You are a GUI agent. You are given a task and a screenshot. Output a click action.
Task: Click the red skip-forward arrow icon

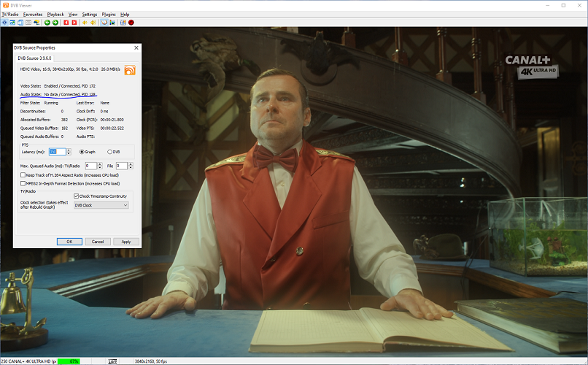click(x=74, y=23)
